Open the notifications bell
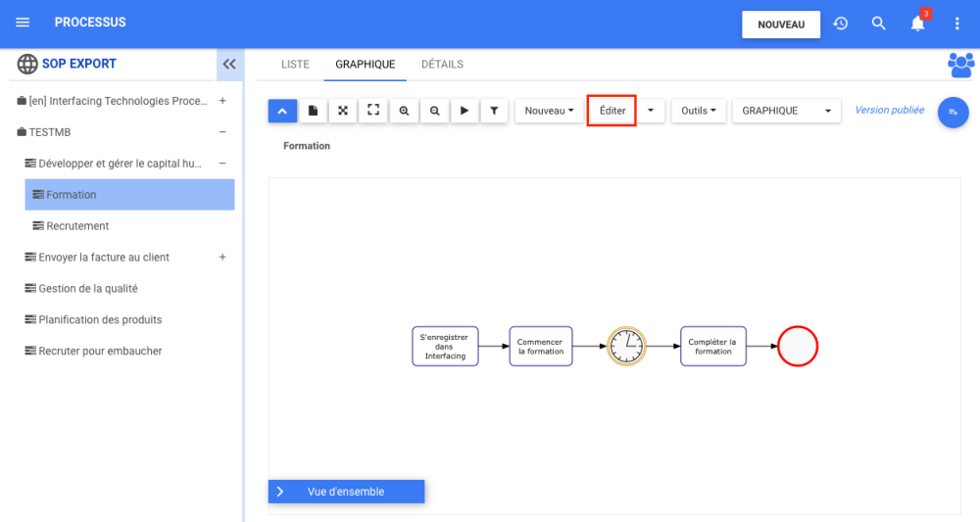The width and height of the screenshot is (980, 522). [917, 24]
